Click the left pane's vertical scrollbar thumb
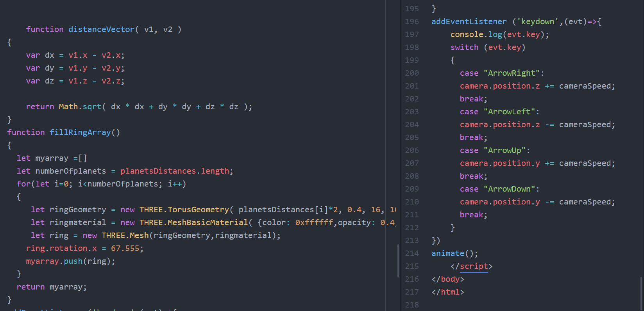644x311 pixels. click(398, 261)
